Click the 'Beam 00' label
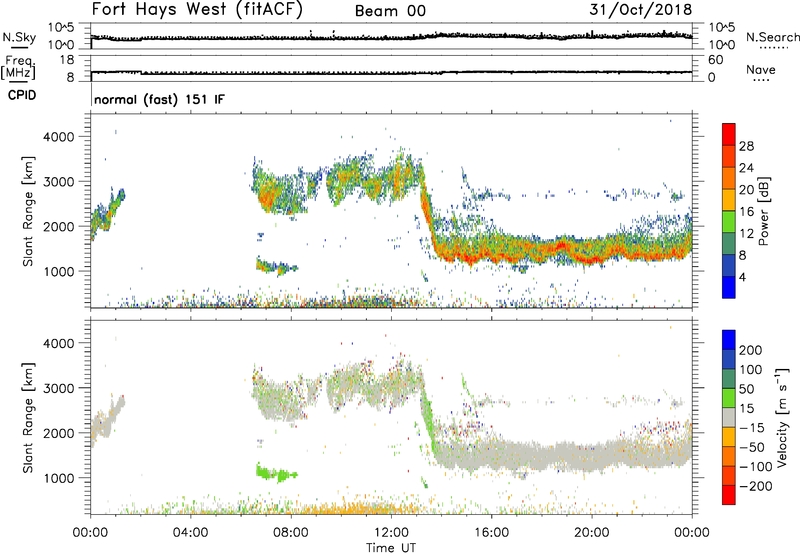This screenshot has height=554, width=800. (390, 11)
